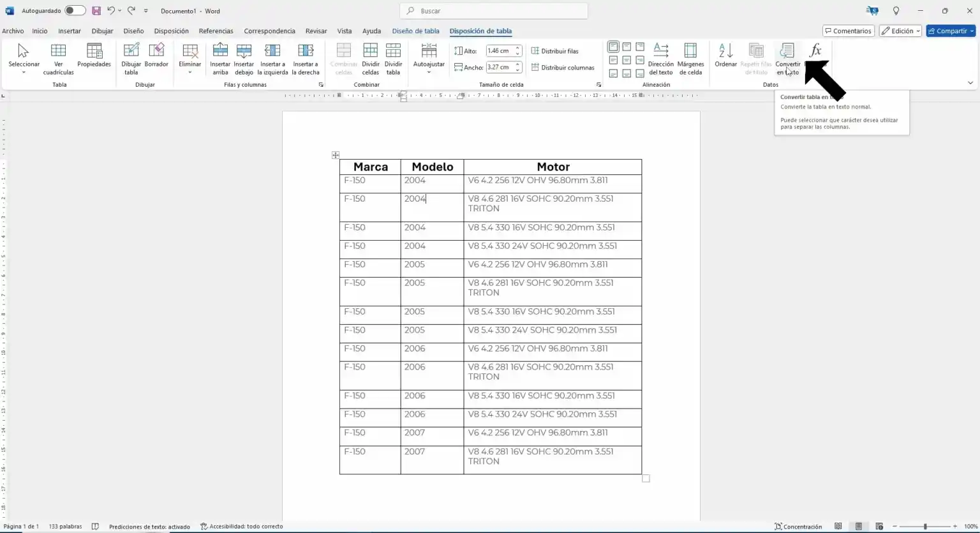Switch to the Correspondencia tab
Image resolution: width=980 pixels, height=533 pixels.
pos(269,31)
